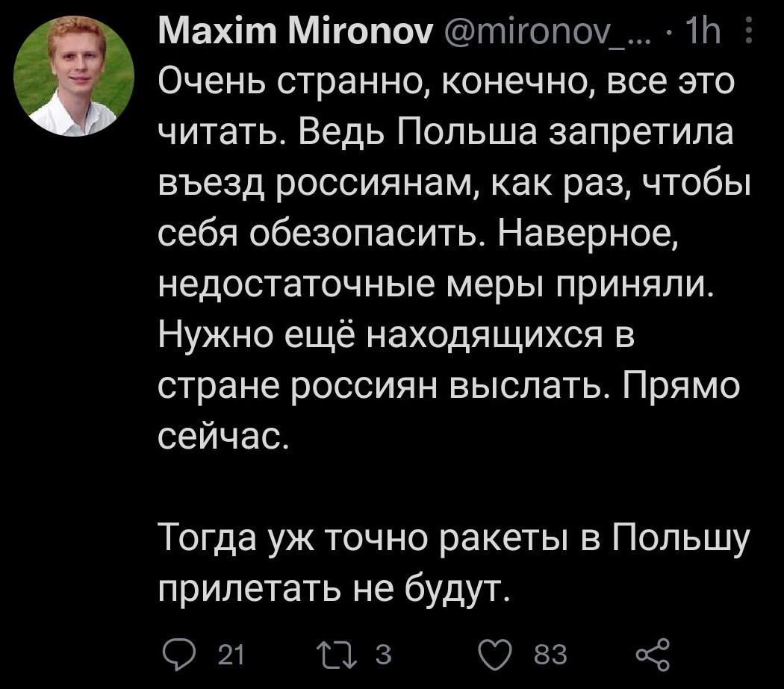Screen dimensions: 784x689
Task: Click the retweet count 3
Action: coord(381,656)
